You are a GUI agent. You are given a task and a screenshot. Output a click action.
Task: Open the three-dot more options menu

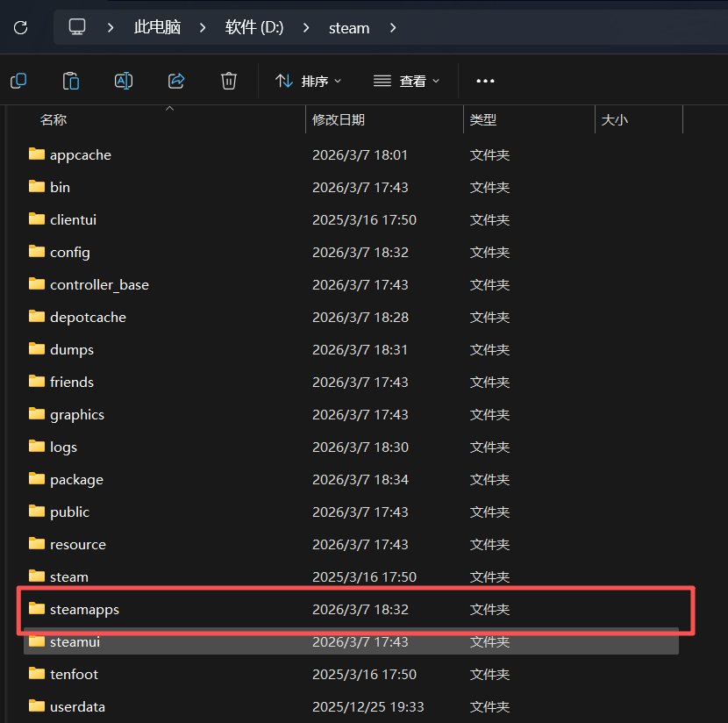click(485, 82)
